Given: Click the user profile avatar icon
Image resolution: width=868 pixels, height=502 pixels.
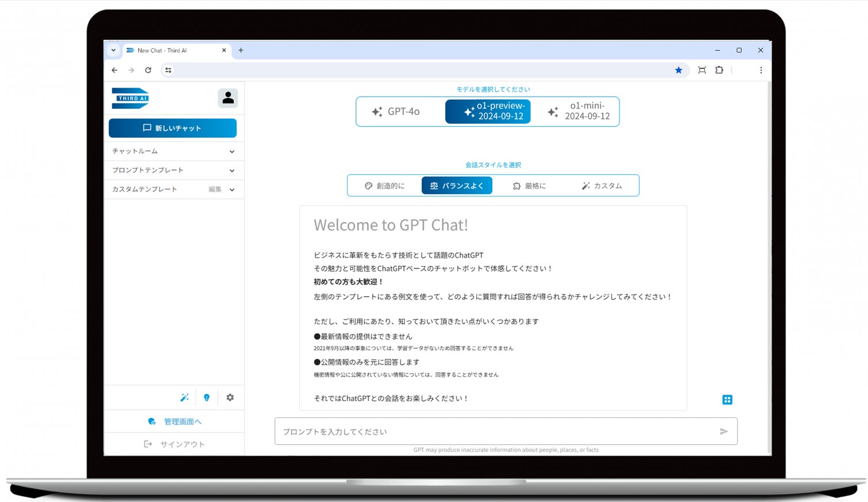Looking at the screenshot, I should [228, 98].
